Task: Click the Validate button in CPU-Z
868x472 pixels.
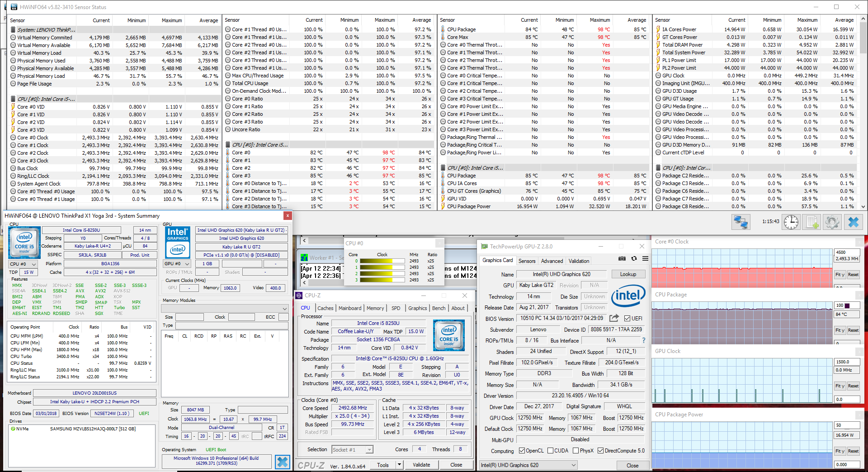Action: (421, 465)
